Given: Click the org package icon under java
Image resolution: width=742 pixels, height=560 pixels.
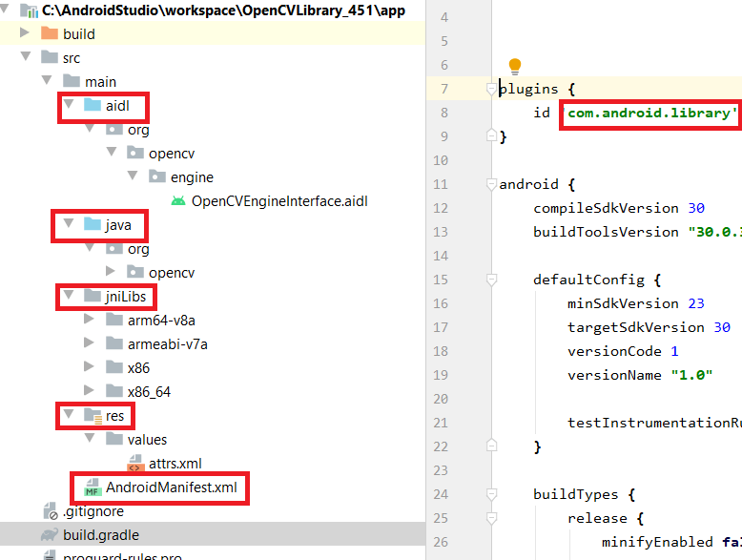Looking at the screenshot, I should tap(114, 248).
